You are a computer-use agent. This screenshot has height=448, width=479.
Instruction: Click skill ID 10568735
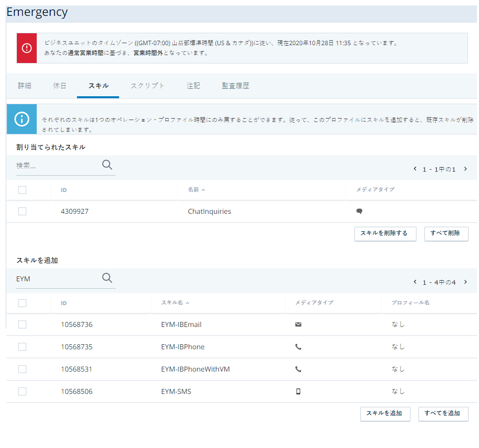pos(76,347)
